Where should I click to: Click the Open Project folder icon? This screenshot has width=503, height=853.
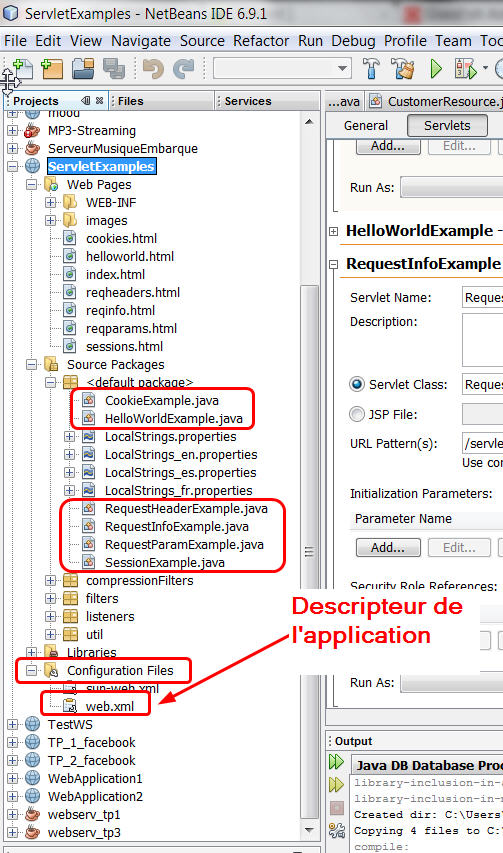tap(83, 69)
